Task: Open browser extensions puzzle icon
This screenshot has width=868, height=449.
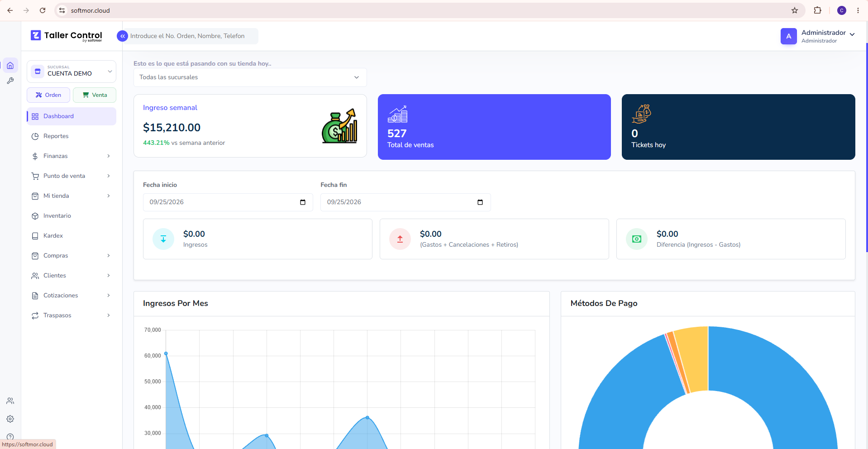Action: point(817,10)
